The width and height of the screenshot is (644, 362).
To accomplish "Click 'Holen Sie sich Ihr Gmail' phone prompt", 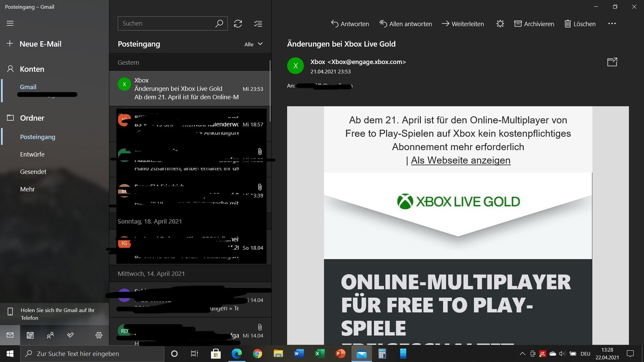I will click(54, 314).
